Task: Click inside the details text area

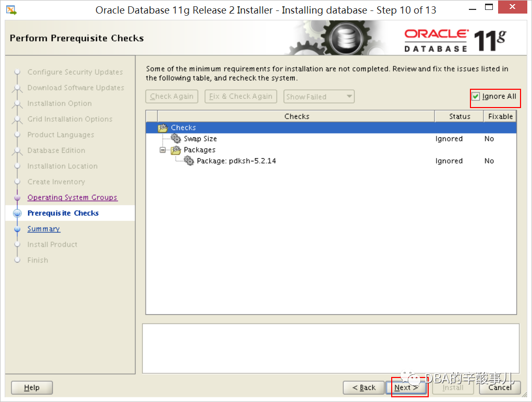Action: 331,348
